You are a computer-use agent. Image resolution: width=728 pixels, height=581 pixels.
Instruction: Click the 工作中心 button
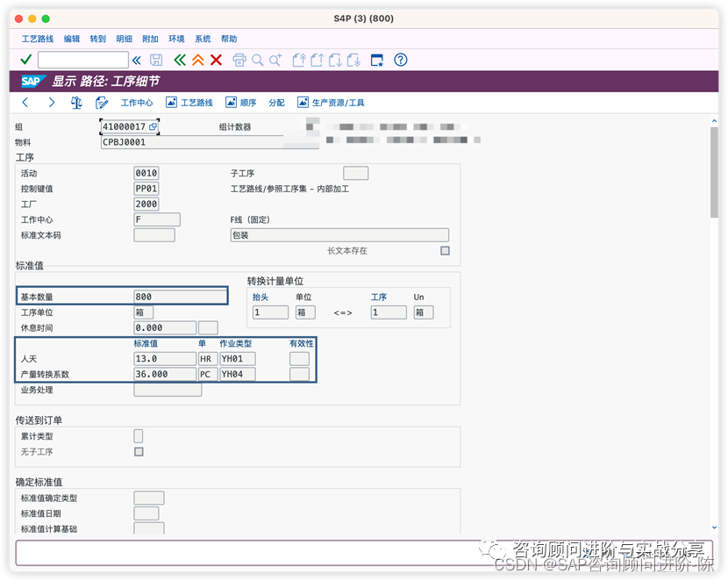pos(137,102)
